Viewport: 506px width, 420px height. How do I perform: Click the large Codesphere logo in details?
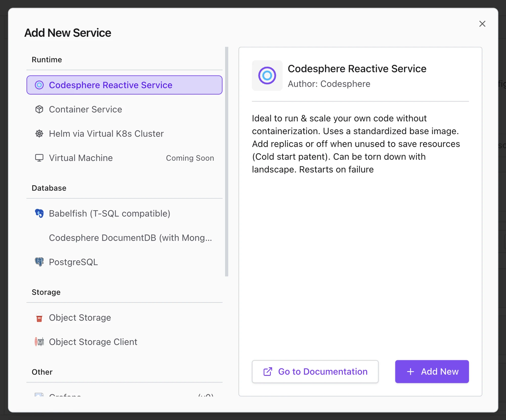pos(267,75)
